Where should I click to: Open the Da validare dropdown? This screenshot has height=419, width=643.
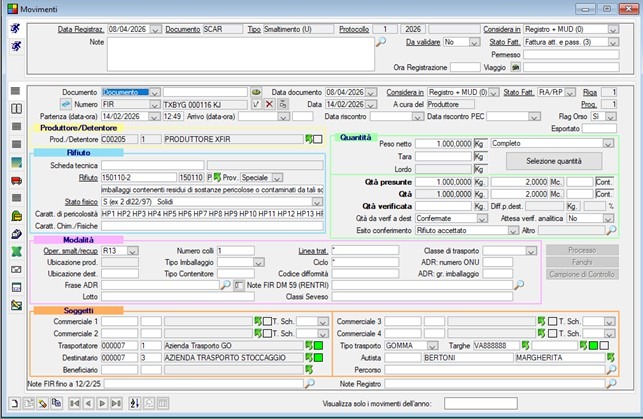point(474,43)
